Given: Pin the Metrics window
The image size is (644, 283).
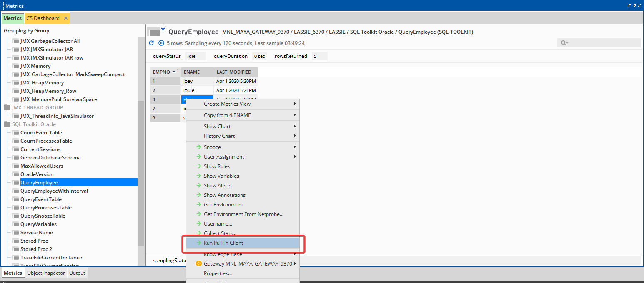Looking at the screenshot, I should [634, 5].
